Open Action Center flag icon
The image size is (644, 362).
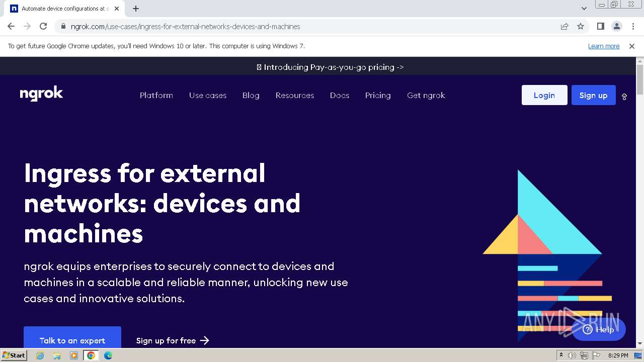click(x=596, y=355)
